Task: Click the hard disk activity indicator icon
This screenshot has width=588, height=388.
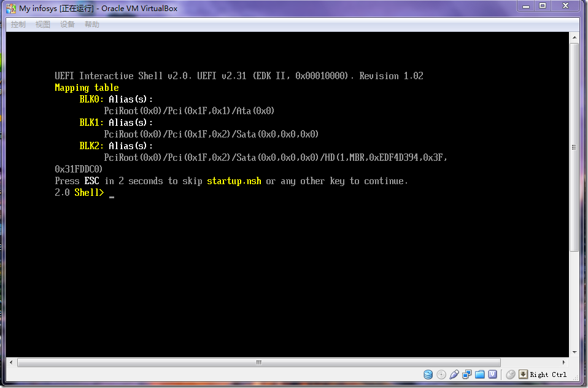Action: (428, 374)
